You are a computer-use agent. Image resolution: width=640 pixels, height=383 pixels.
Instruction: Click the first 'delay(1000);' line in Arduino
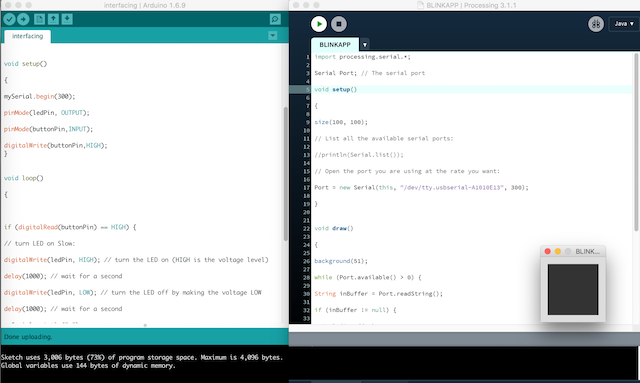pos(63,276)
